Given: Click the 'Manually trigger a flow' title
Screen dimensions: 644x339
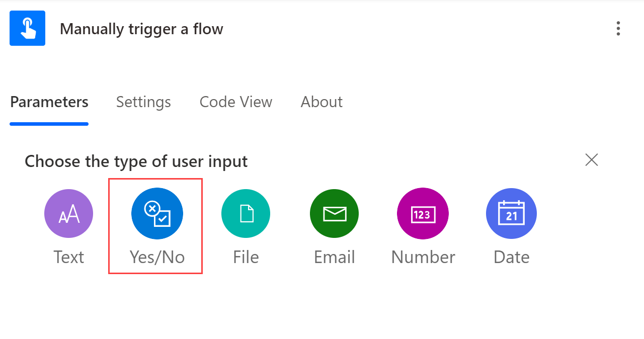Looking at the screenshot, I should point(141,29).
